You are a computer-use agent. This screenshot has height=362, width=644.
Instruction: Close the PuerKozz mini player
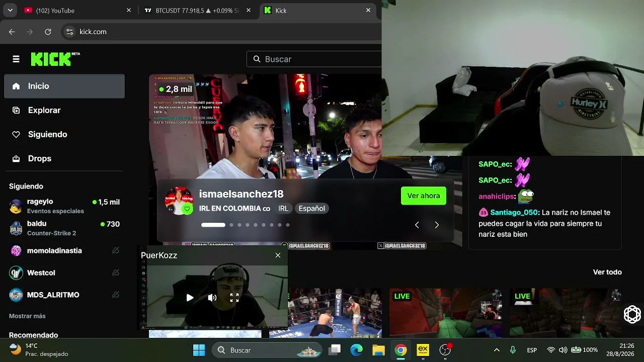click(x=278, y=255)
